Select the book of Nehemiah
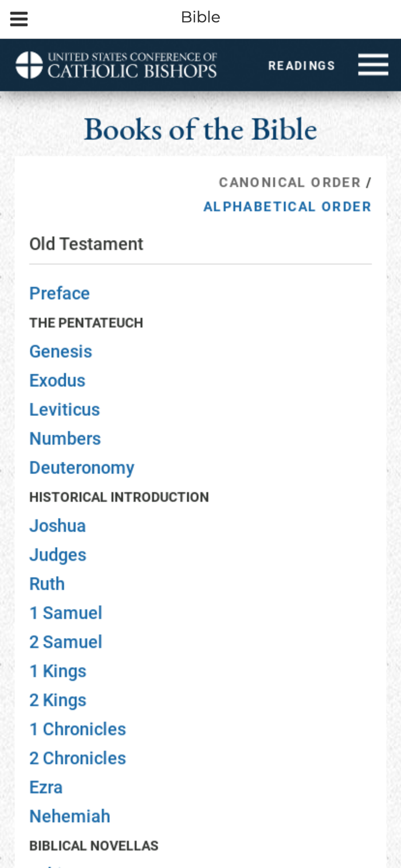 coord(70,816)
